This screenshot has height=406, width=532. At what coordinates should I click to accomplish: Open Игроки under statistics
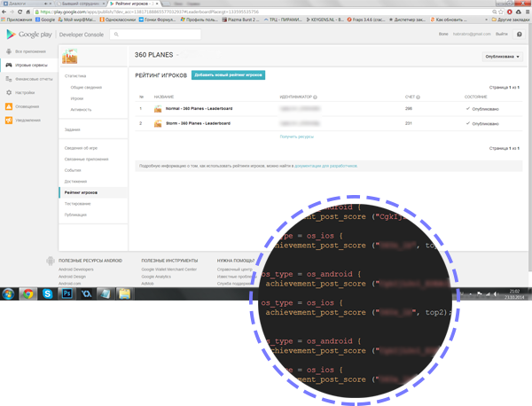tap(77, 98)
